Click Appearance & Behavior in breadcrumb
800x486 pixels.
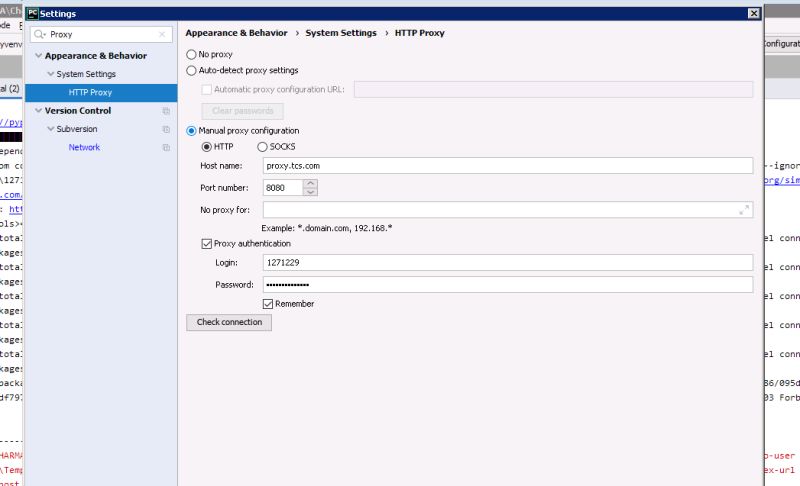tap(236, 33)
